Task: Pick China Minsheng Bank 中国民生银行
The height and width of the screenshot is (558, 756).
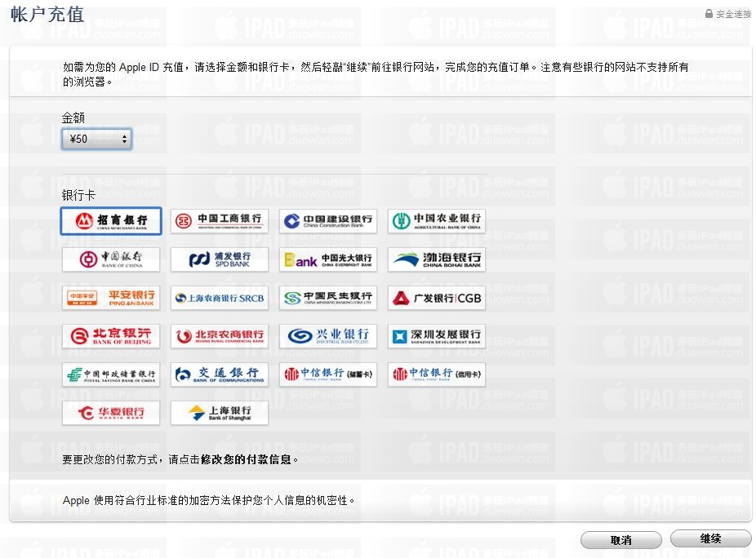Action: [x=328, y=298]
